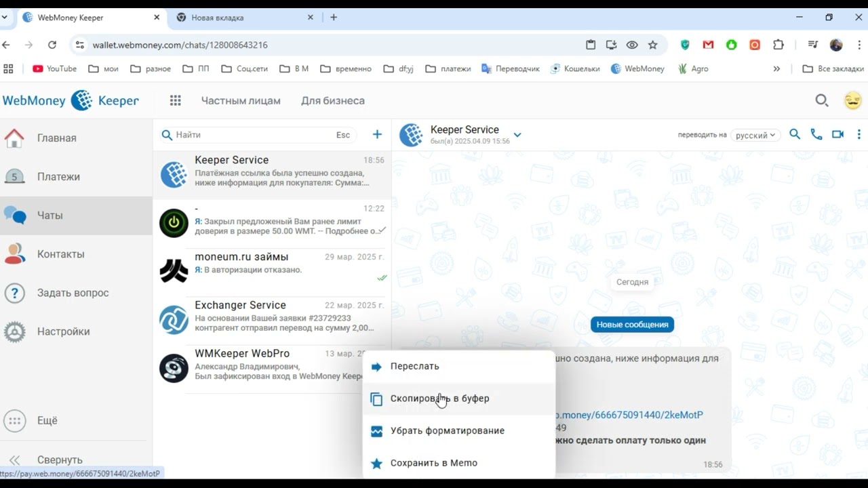Open the payment link in message
This screenshot has width=868, height=488.
(629, 415)
